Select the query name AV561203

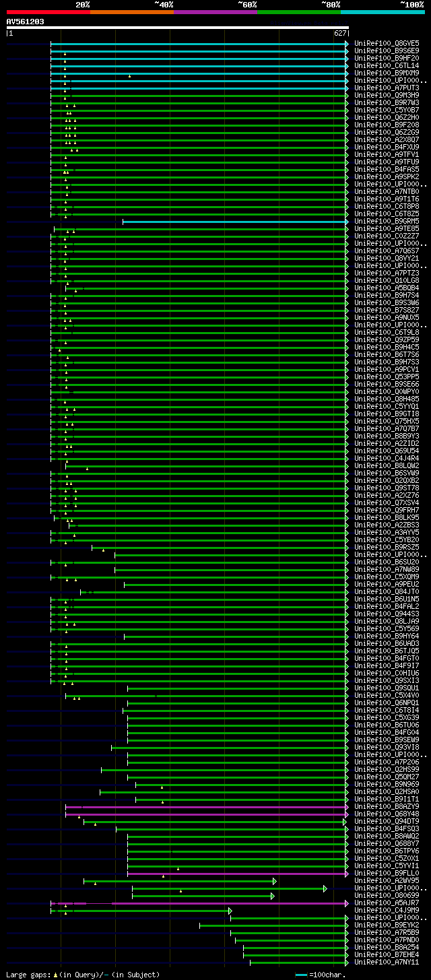[26, 22]
